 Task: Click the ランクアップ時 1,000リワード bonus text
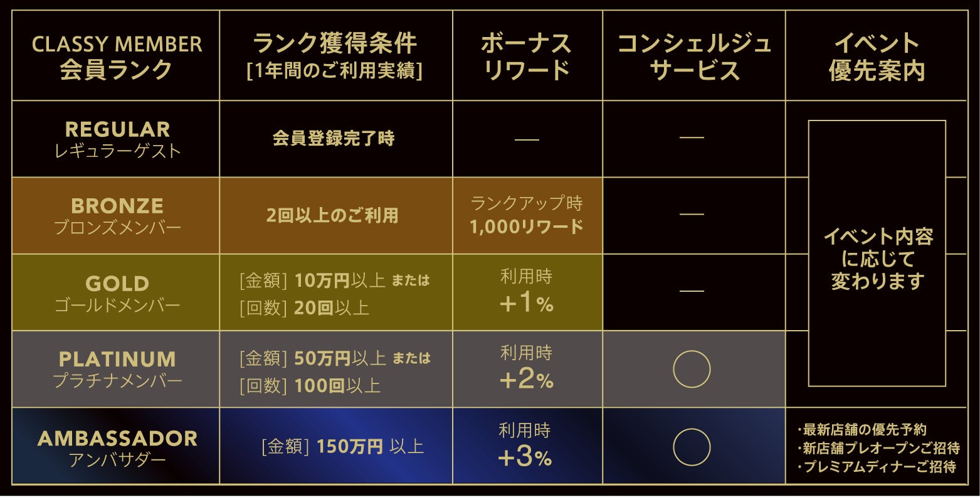(x=527, y=215)
